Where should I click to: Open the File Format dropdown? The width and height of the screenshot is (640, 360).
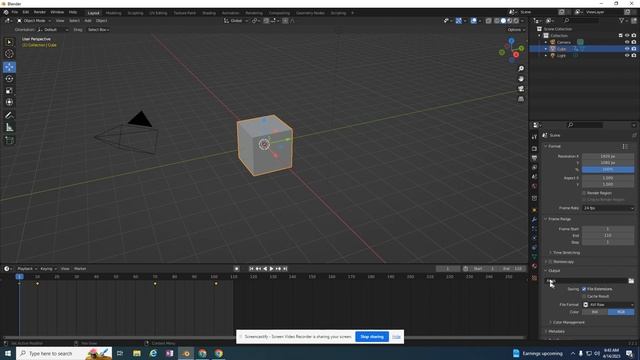coord(608,304)
